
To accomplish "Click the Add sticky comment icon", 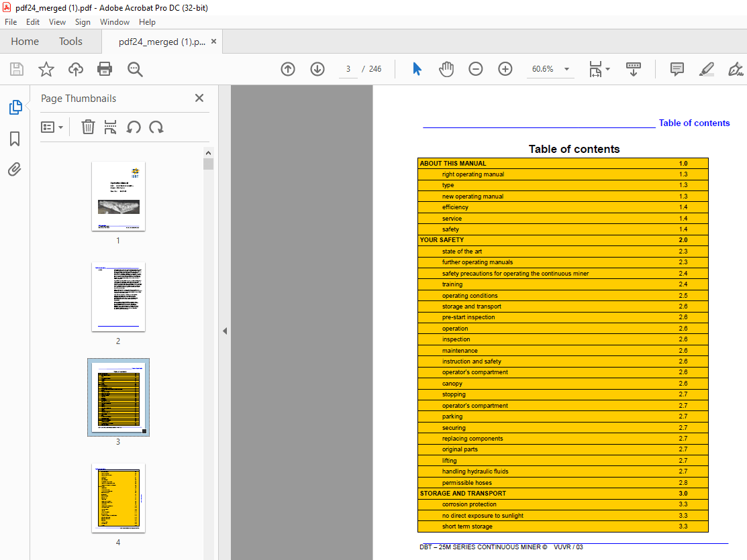I will click(x=676, y=69).
